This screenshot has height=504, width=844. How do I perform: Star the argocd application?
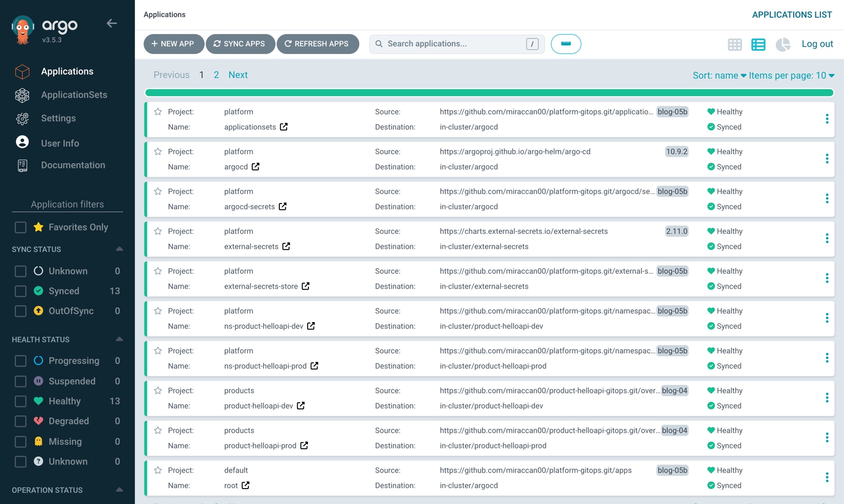[158, 151]
